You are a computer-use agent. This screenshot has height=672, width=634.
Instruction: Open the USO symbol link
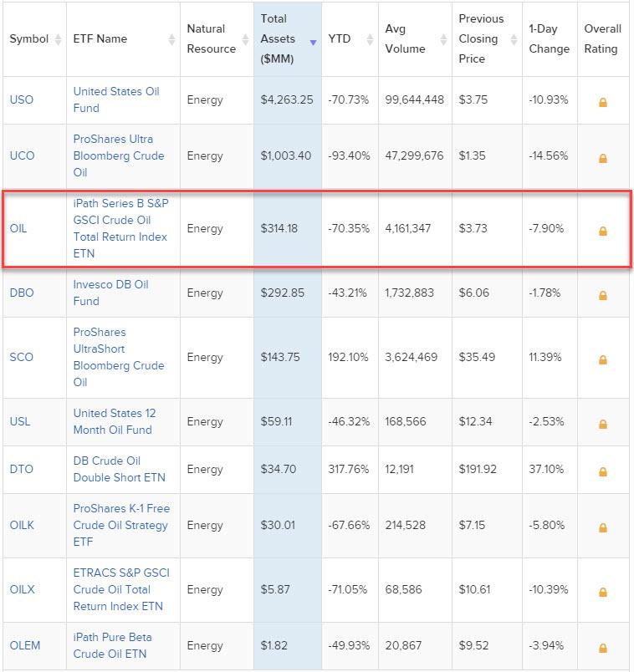[x=22, y=99]
